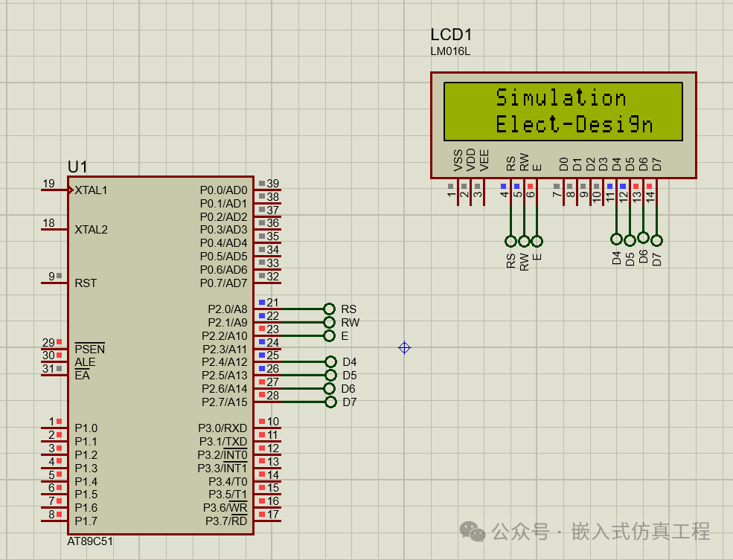This screenshot has width=733, height=560.
Task: Select the P1.7 pin label
Action: point(86,521)
